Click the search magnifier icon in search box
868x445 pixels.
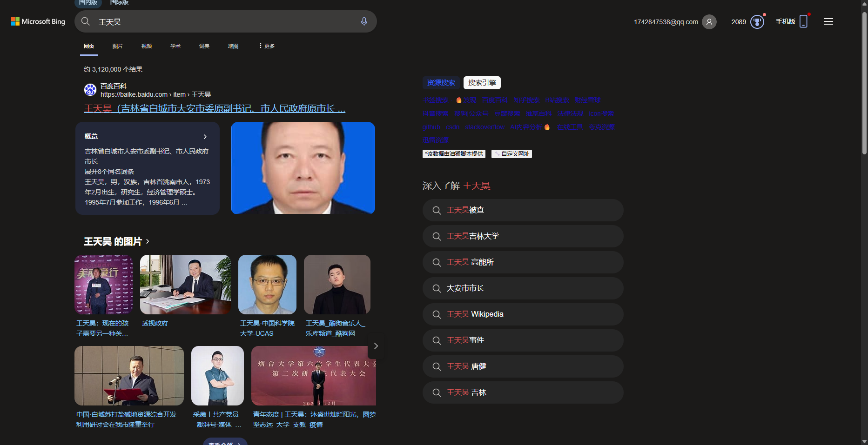click(x=86, y=21)
